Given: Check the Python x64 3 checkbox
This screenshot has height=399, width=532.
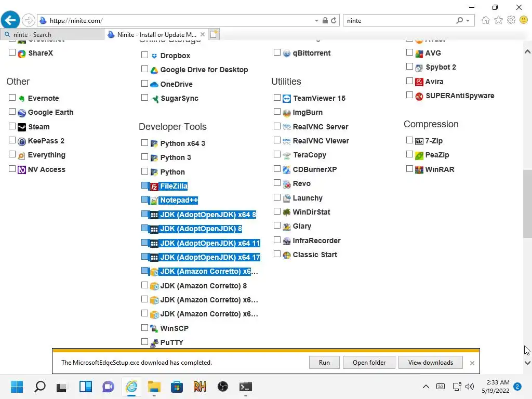Looking at the screenshot, I should click(x=144, y=143).
